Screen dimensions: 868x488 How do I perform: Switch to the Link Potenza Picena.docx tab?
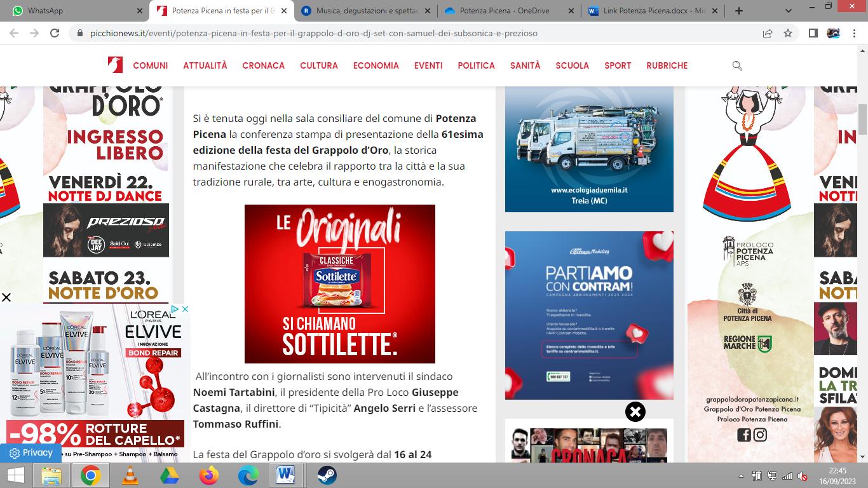(653, 11)
